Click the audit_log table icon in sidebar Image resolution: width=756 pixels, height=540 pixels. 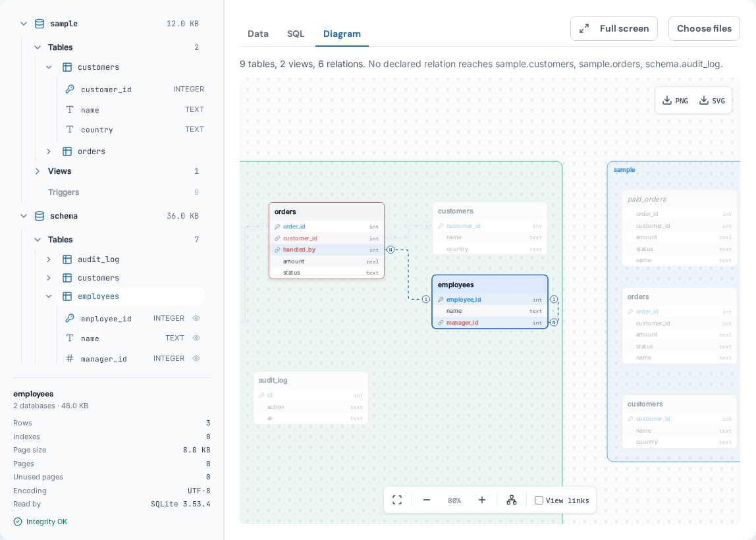coord(67,259)
